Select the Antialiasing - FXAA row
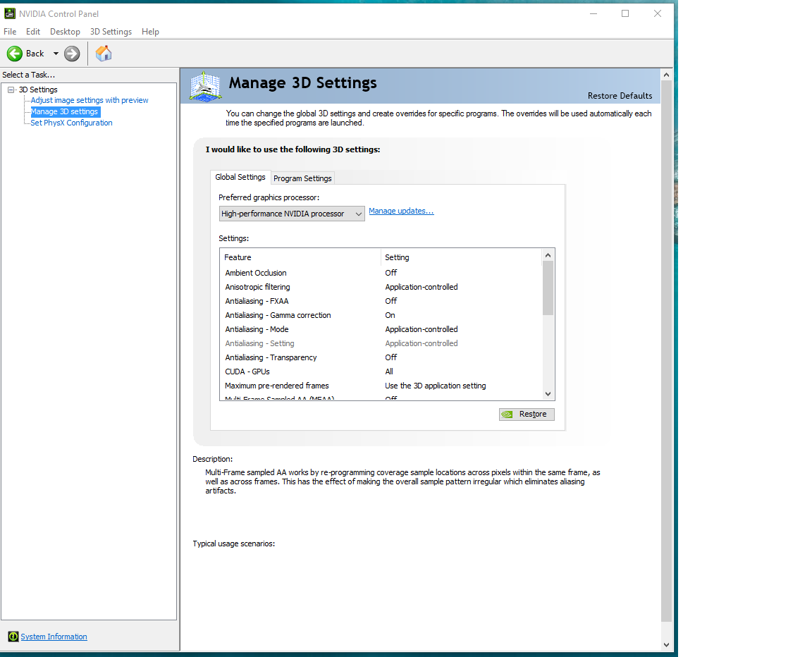 click(381, 301)
